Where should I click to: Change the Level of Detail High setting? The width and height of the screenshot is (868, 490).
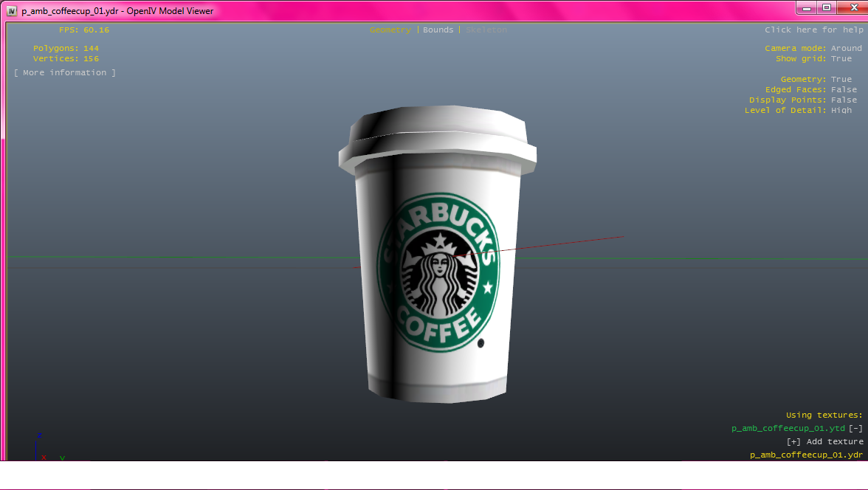click(841, 111)
